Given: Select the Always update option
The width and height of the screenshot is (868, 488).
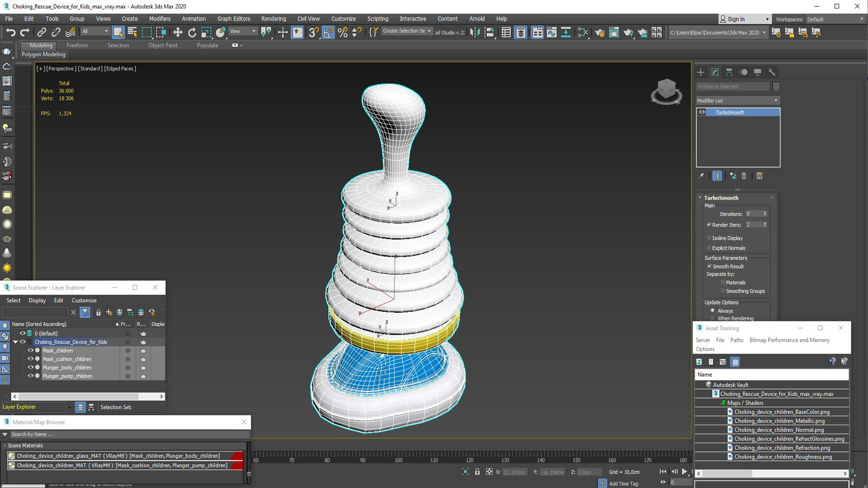Looking at the screenshot, I should tap(712, 310).
